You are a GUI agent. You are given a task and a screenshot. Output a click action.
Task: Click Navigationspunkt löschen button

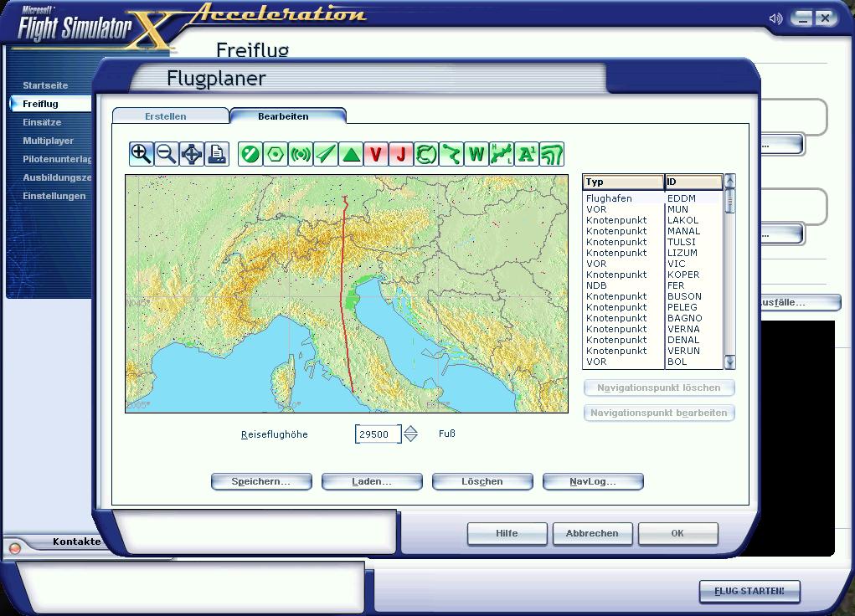659,388
